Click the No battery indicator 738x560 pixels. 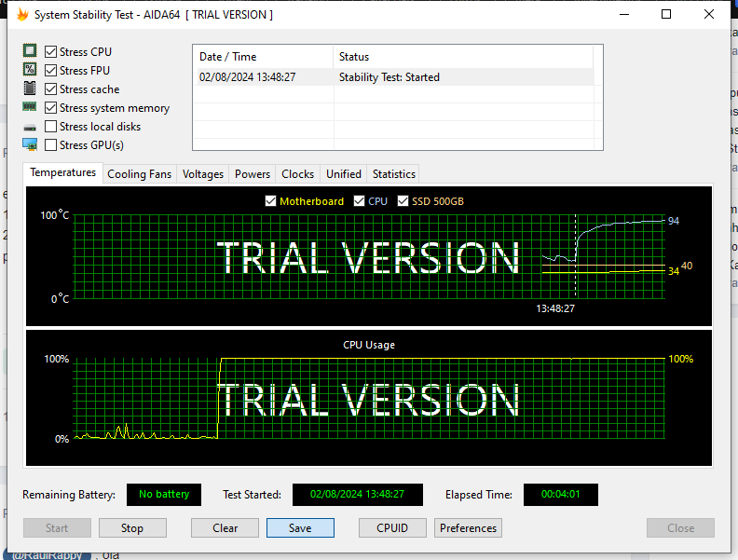pyautogui.click(x=164, y=495)
